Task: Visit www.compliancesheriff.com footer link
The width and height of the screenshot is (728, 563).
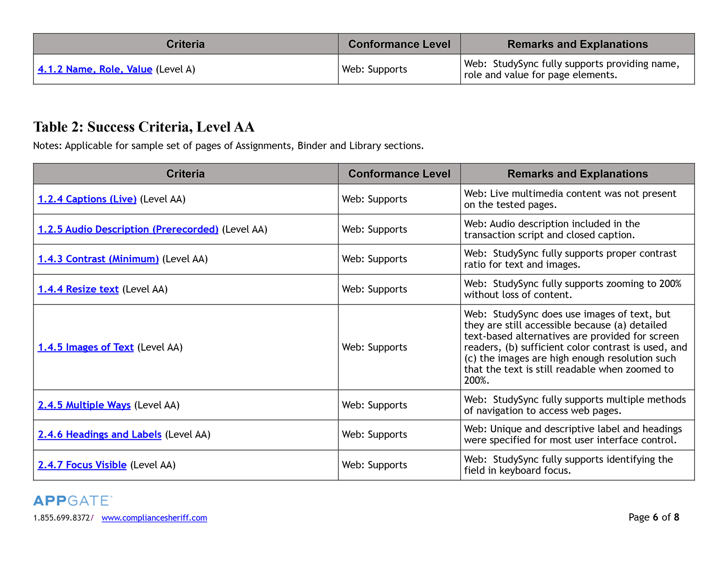Action: tap(154, 518)
